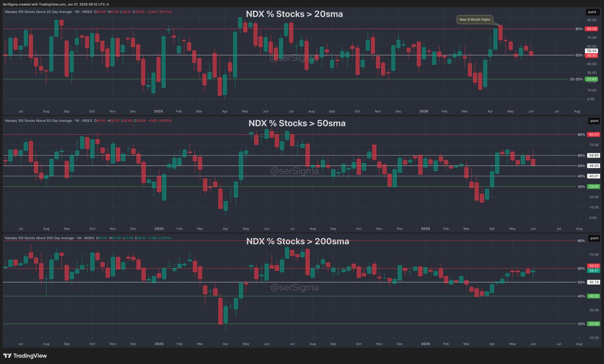Select the 'NDX % Stocks > 50sma' title text
This screenshot has width=604, height=364.
click(x=297, y=123)
